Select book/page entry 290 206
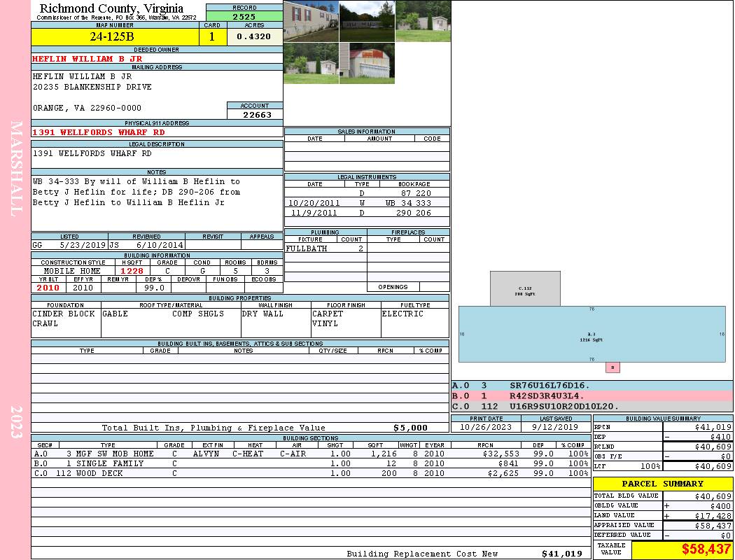 pos(413,213)
